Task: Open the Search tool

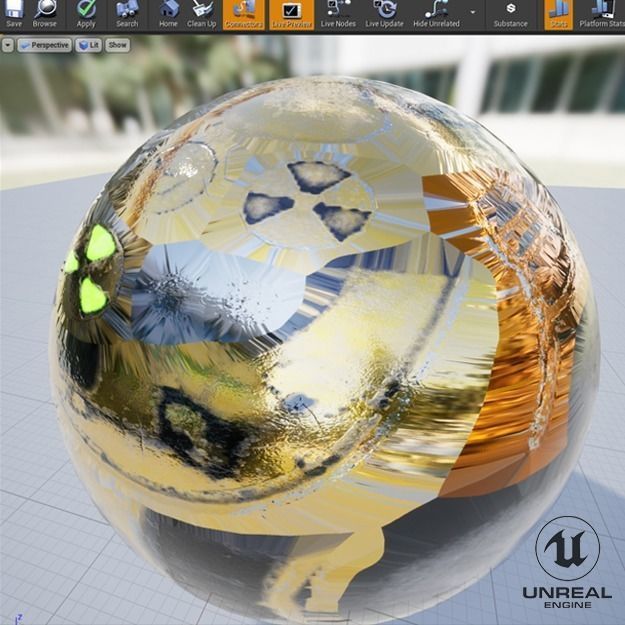Action: point(127,14)
